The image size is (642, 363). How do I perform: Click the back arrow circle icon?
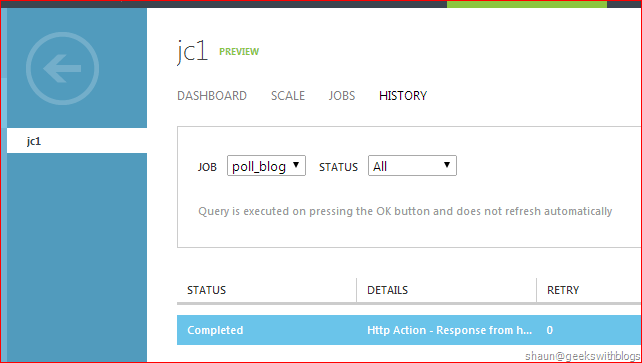click(62, 68)
